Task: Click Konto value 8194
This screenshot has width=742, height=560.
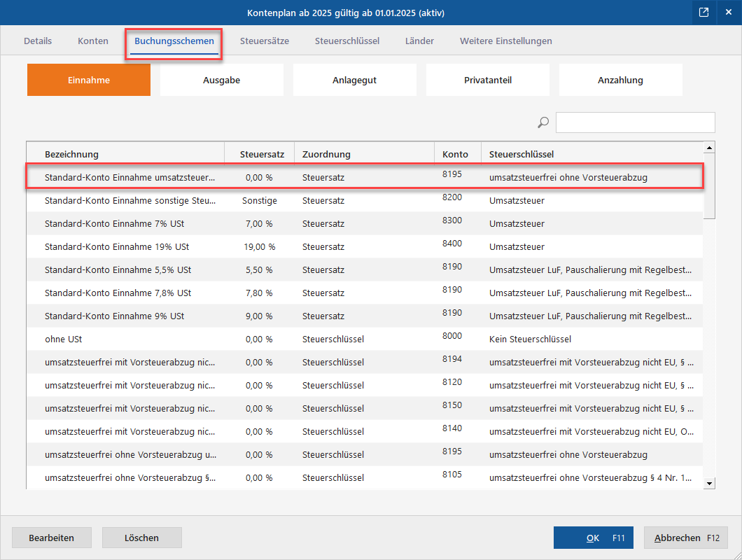Action: click(452, 359)
